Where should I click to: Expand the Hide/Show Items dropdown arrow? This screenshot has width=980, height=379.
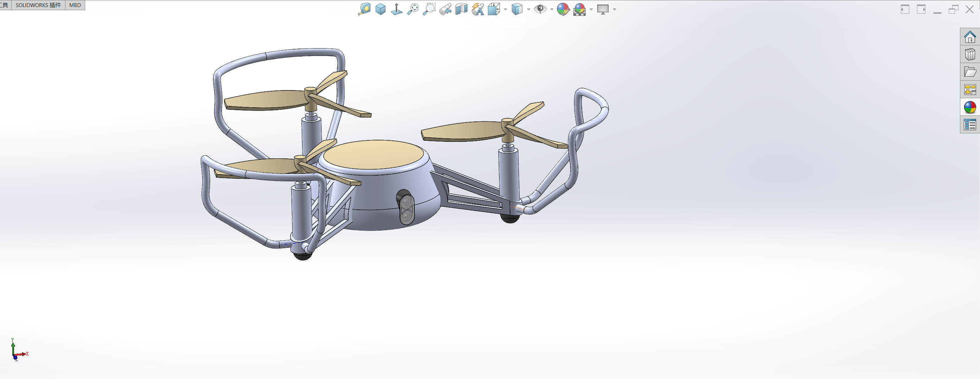552,9
